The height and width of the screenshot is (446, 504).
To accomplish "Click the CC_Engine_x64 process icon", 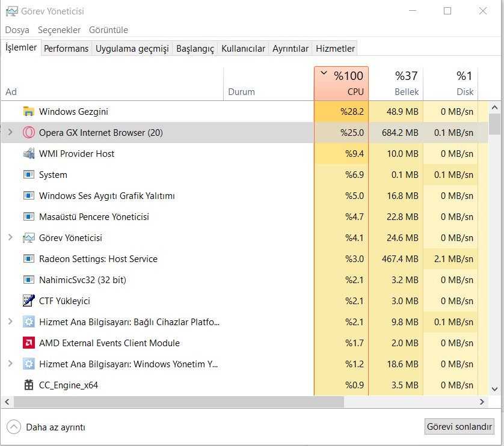I will (x=28, y=385).
